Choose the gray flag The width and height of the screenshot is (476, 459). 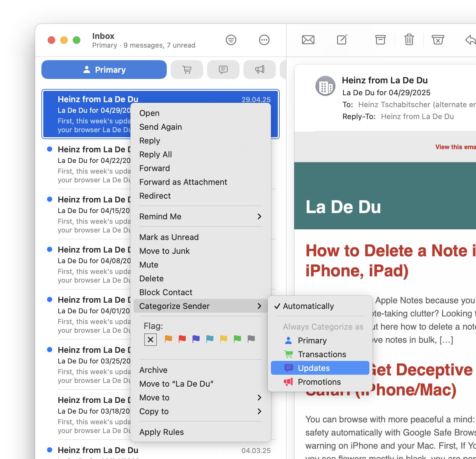(x=251, y=339)
